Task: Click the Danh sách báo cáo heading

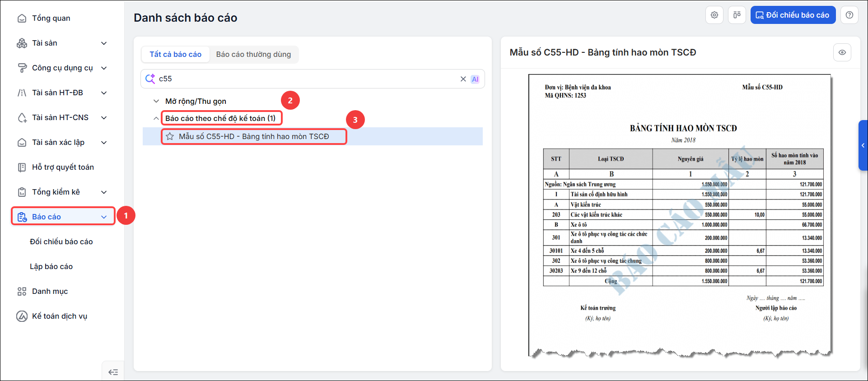Action: (185, 18)
